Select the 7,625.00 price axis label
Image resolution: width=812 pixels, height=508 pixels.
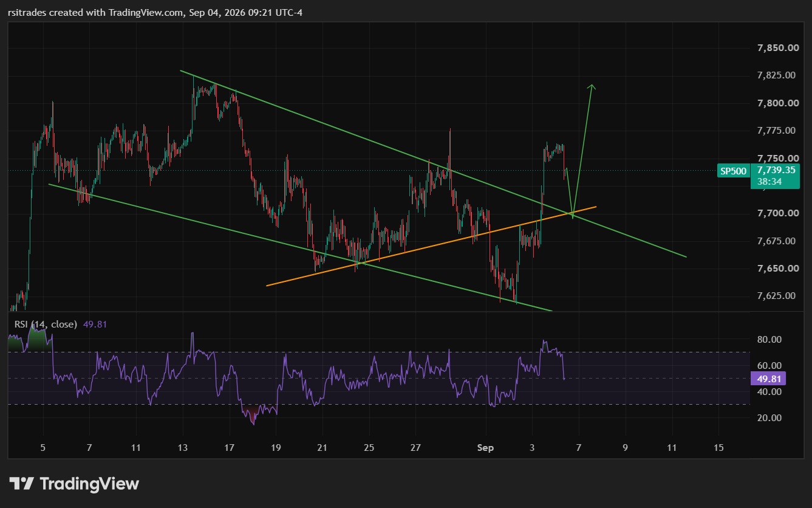tap(777, 296)
